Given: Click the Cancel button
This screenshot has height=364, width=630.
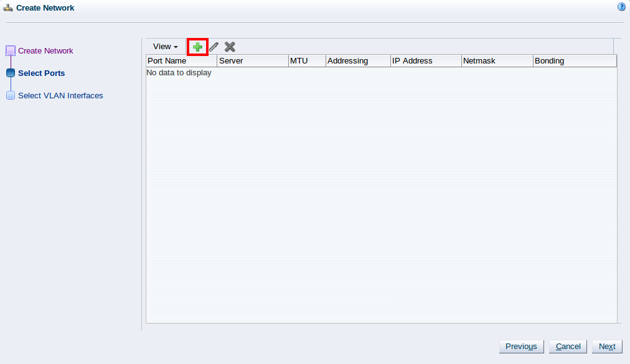Looking at the screenshot, I should (568, 347).
